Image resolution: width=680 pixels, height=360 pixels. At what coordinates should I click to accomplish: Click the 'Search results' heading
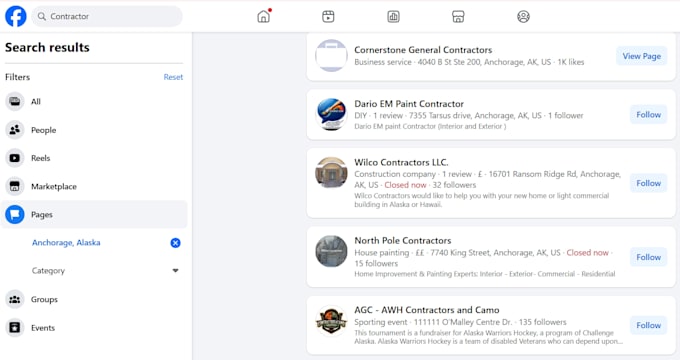pos(47,47)
